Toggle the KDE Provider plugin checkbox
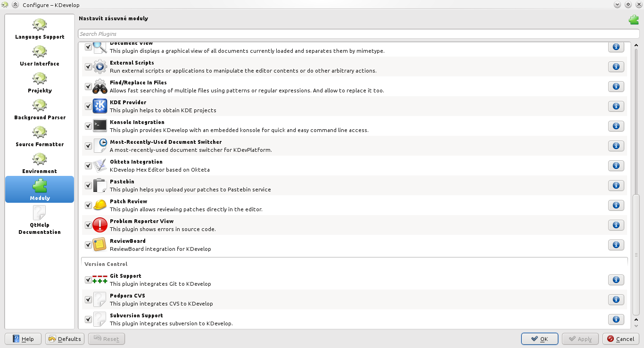This screenshot has height=348, width=644. 88,106
